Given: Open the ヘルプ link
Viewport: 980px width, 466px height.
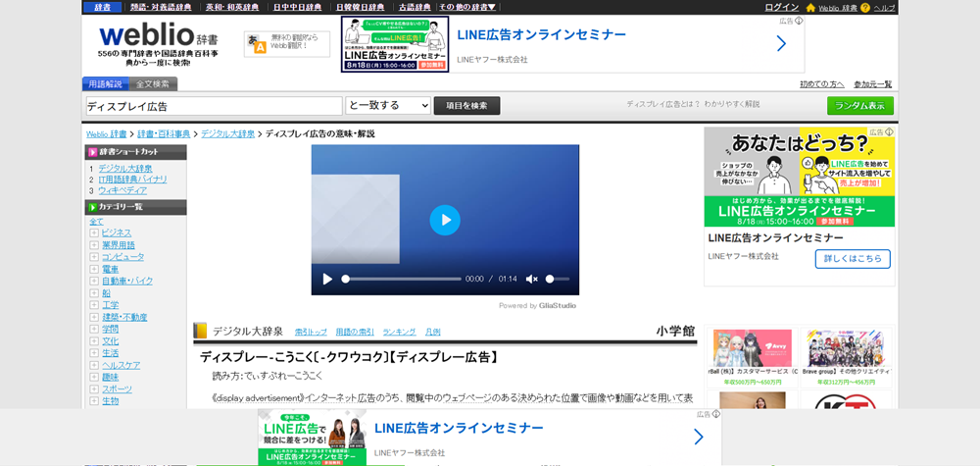Looking at the screenshot, I should [884, 8].
